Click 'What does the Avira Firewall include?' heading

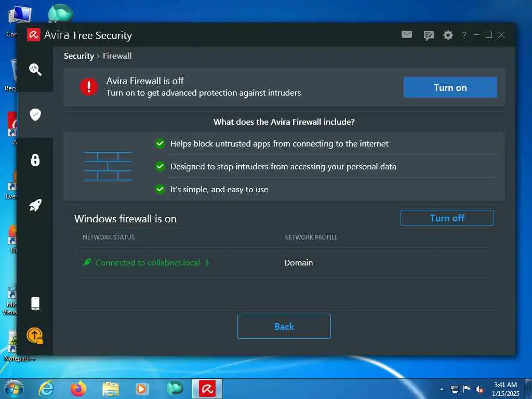click(x=284, y=122)
